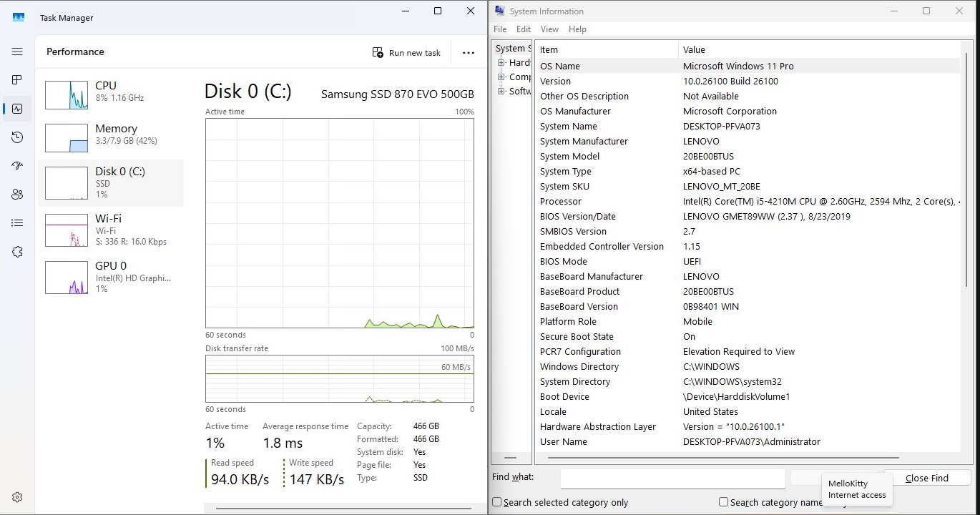Select the System Model row
Viewport: 980px width, 515px height.
pos(748,156)
